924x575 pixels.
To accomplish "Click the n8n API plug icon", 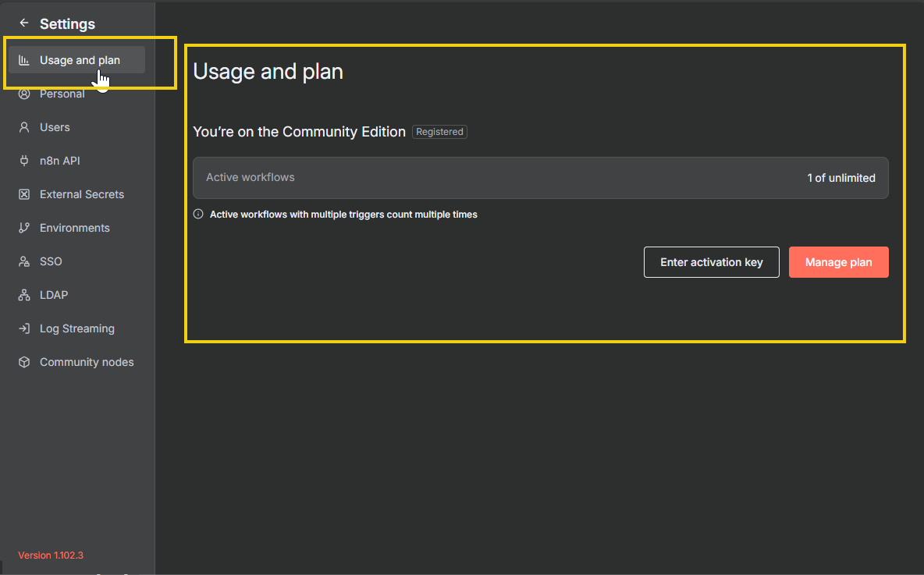I will [x=24, y=161].
